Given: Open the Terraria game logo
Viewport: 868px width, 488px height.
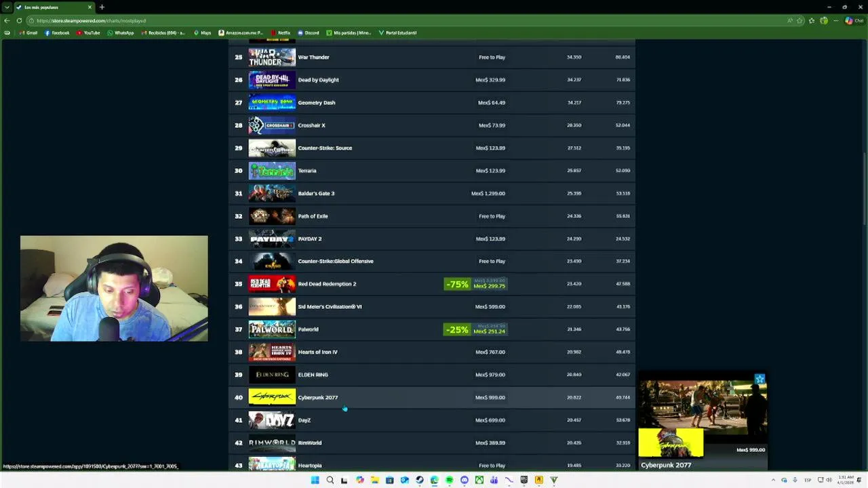Looking at the screenshot, I should pos(272,171).
